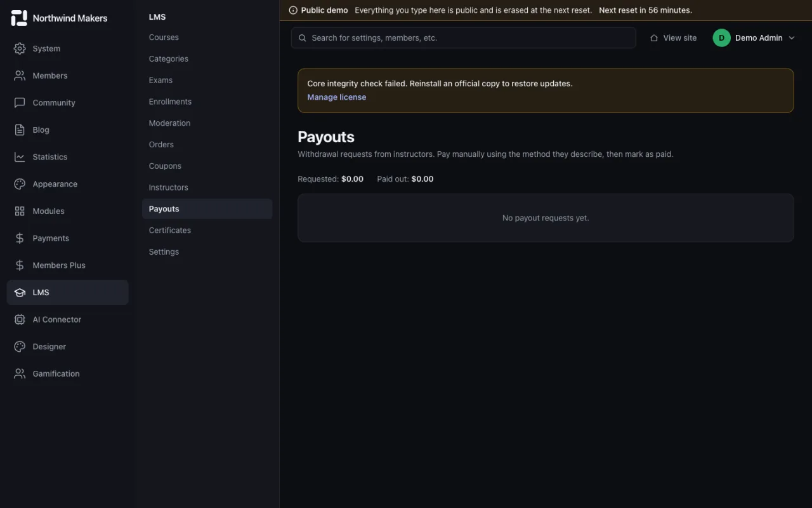Click the Members Plus dollar icon
The height and width of the screenshot is (508, 812).
pos(20,265)
